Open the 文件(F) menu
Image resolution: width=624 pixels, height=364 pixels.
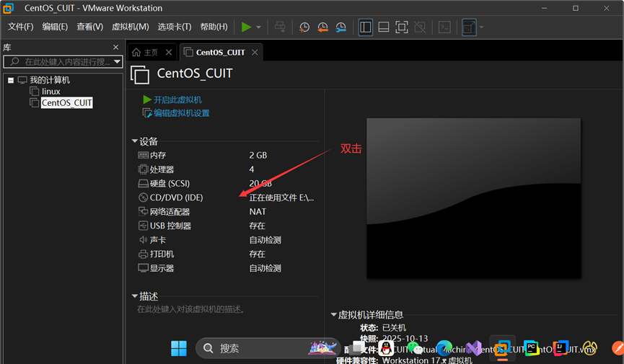coord(21,27)
